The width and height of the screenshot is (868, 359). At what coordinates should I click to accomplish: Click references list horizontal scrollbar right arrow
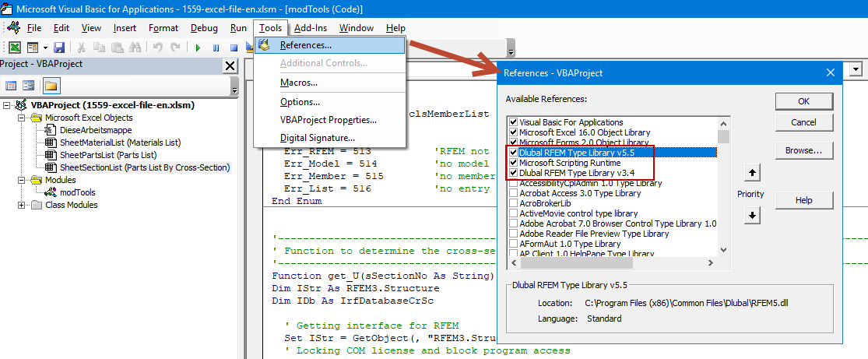point(712,264)
